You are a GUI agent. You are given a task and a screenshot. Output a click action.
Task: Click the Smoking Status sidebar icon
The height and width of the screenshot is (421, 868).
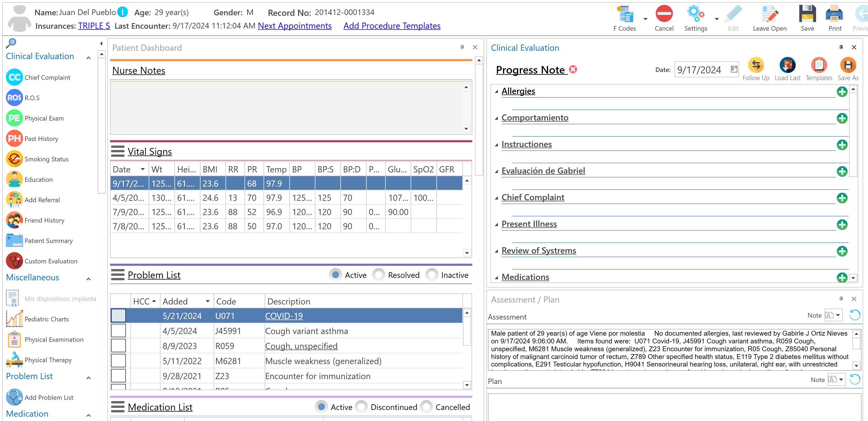[x=14, y=159]
